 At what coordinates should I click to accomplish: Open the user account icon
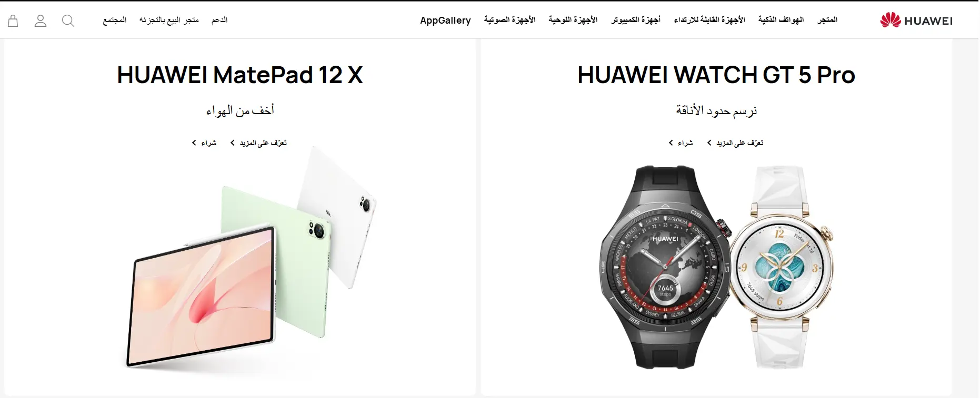[x=41, y=21]
